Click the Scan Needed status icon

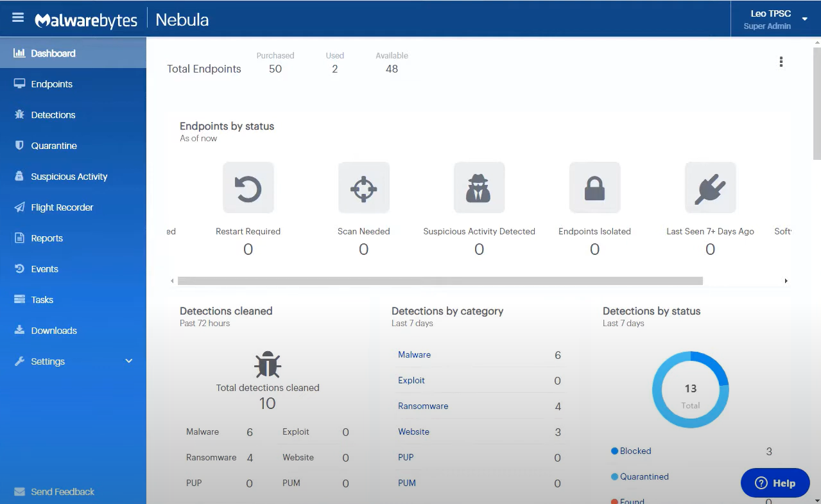(x=363, y=187)
